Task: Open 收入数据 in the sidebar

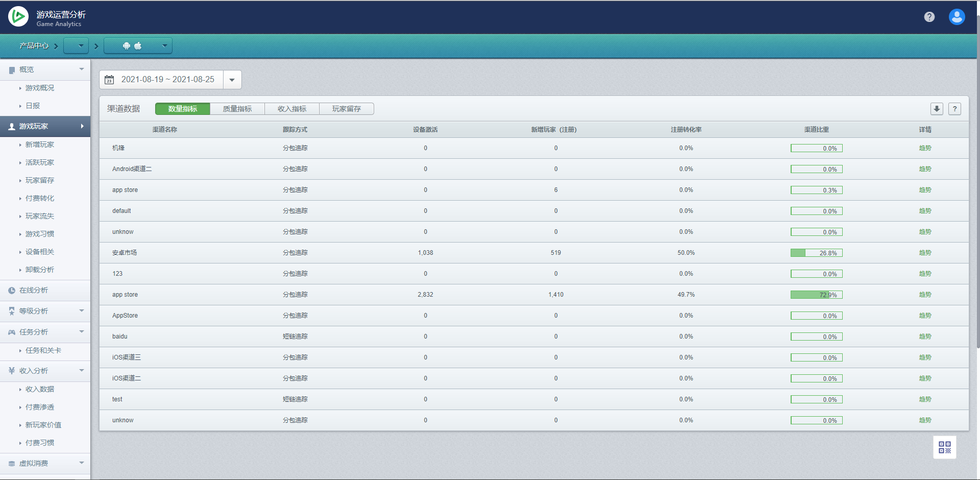Action: click(40, 389)
